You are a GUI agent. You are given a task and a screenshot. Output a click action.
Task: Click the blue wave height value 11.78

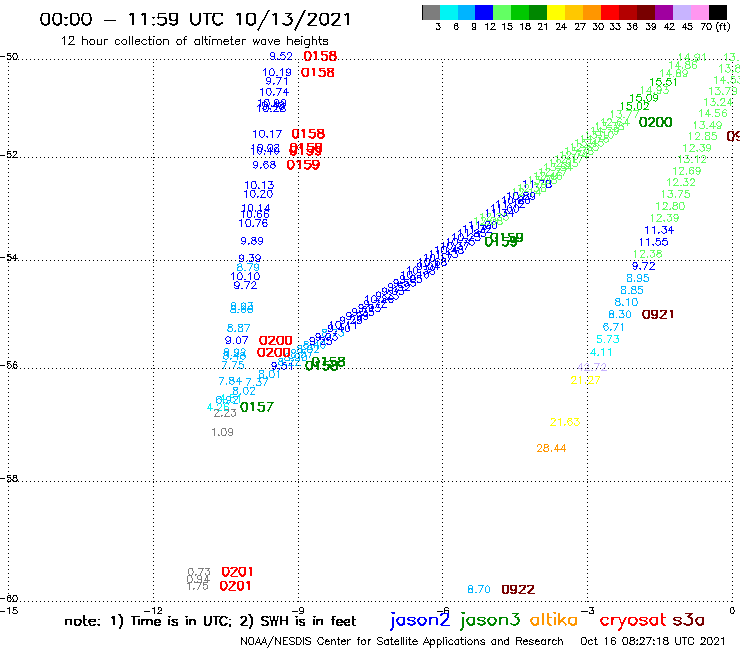point(537,184)
